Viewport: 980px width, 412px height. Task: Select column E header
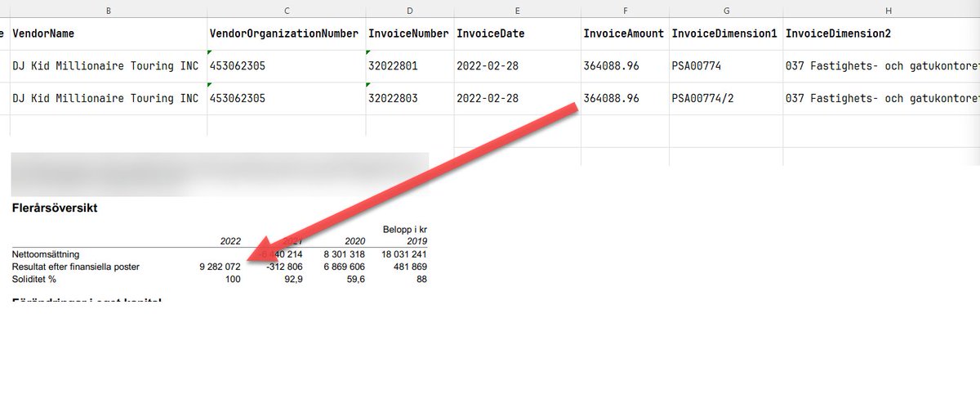[518, 9]
